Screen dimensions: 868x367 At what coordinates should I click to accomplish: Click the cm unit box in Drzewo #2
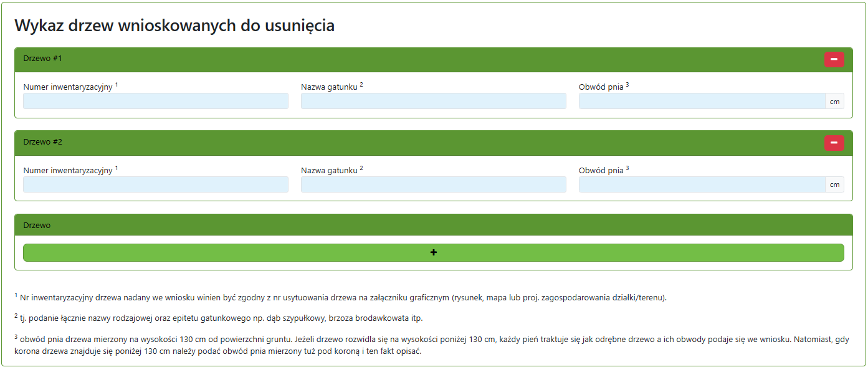(834, 184)
